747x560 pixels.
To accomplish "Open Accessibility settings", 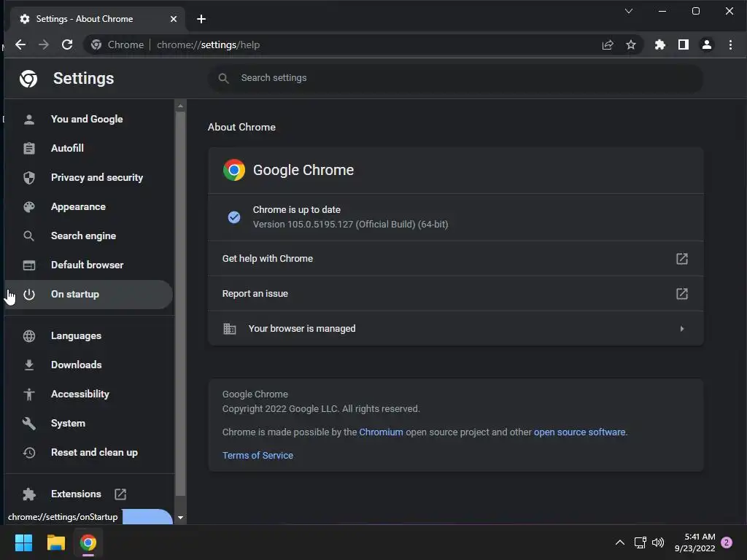I will (x=88, y=394).
